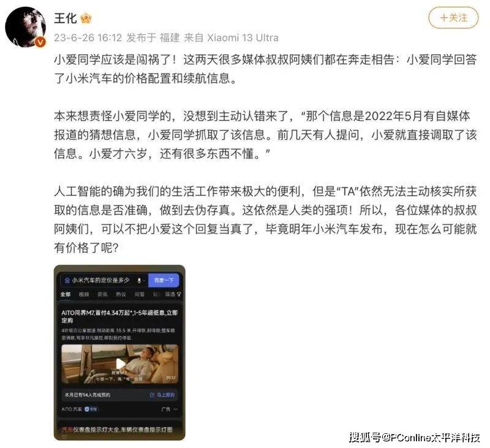This screenshot has height=448, width=490.
Task: Play the AITO M7 video
Action: (120, 364)
